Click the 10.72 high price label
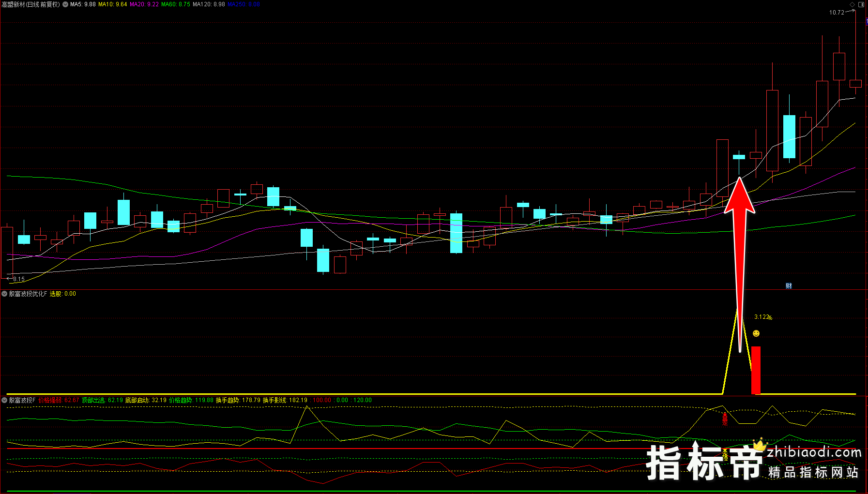 click(837, 13)
